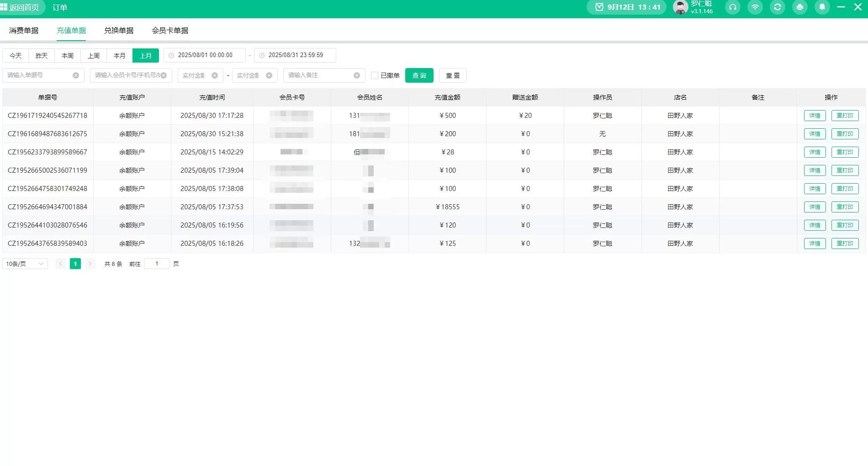The width and height of the screenshot is (868, 466).
Task: Click the green 查询 button
Action: tap(419, 75)
